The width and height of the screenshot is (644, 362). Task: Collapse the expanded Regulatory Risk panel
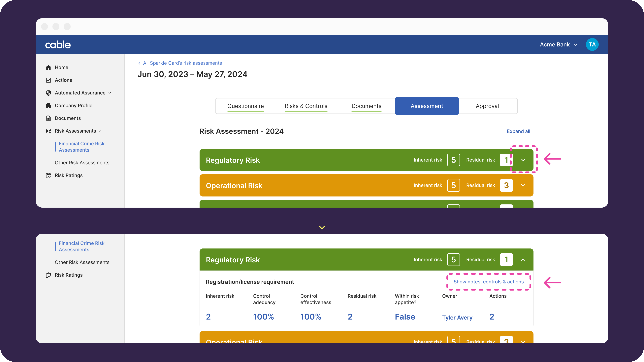click(523, 260)
